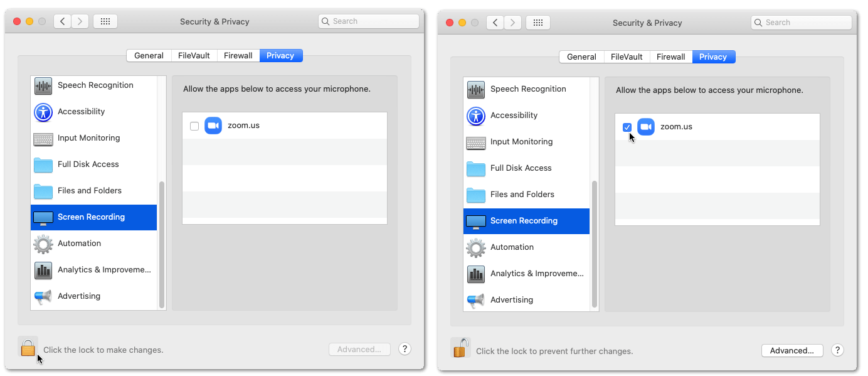Choose Input Monitoring in left window sidebar

(x=88, y=138)
